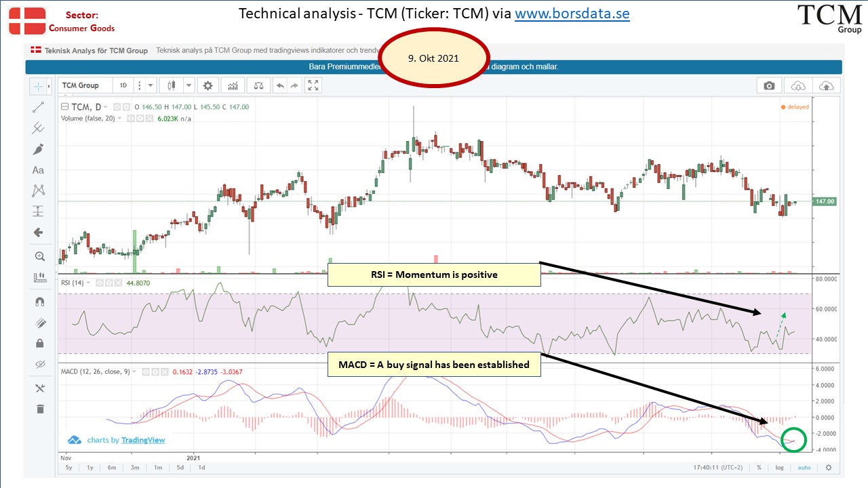Image resolution: width=868 pixels, height=488 pixels.
Task: Open the object tree tools icon
Action: [39, 388]
